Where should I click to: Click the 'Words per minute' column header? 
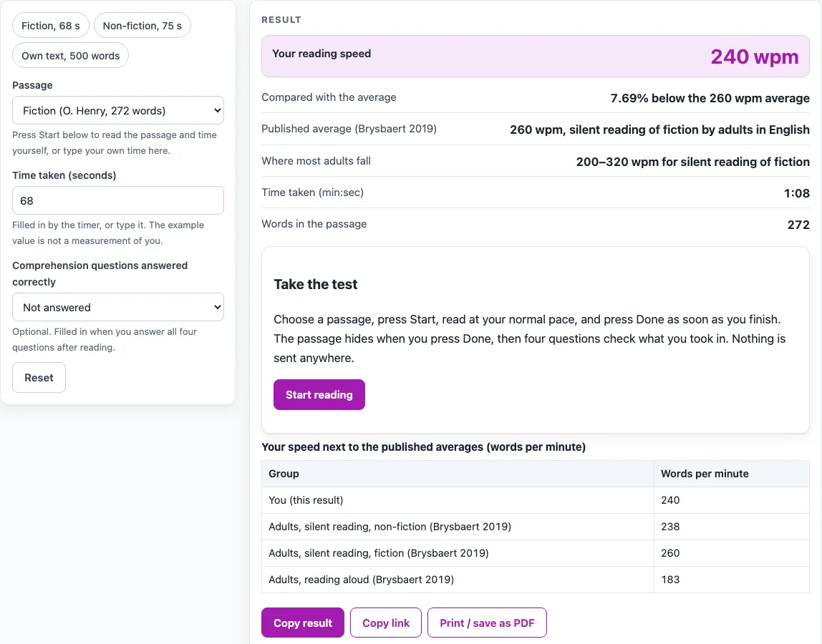click(731, 474)
